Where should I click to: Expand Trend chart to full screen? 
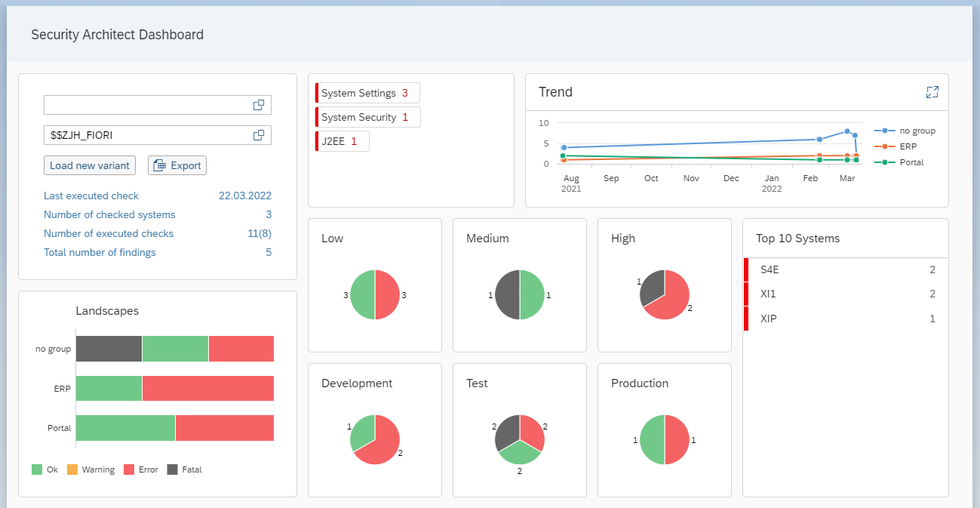(x=932, y=92)
